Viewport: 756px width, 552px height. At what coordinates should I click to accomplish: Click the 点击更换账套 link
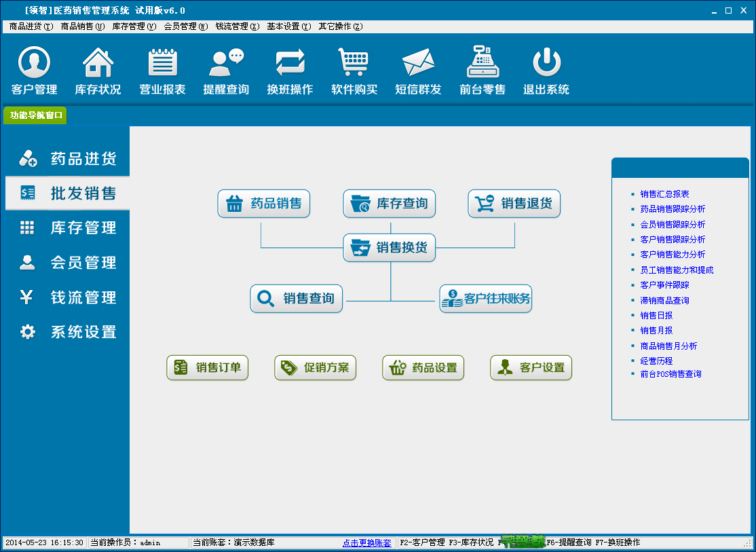366,543
